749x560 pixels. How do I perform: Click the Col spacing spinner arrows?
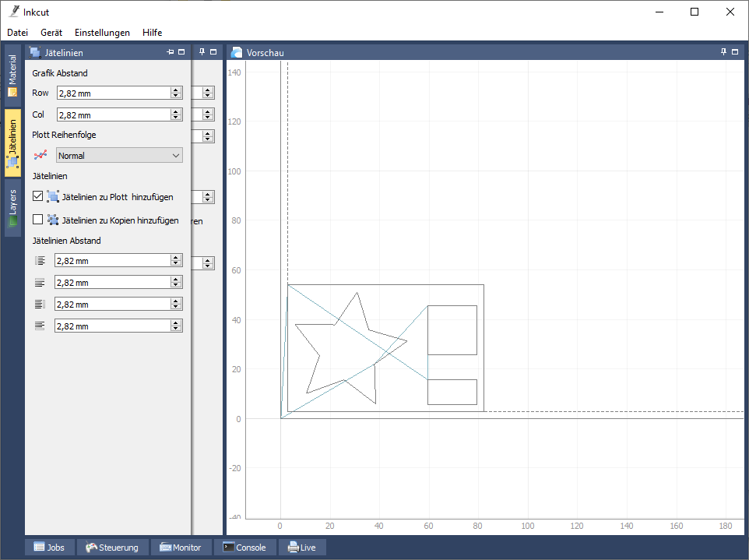coord(176,114)
